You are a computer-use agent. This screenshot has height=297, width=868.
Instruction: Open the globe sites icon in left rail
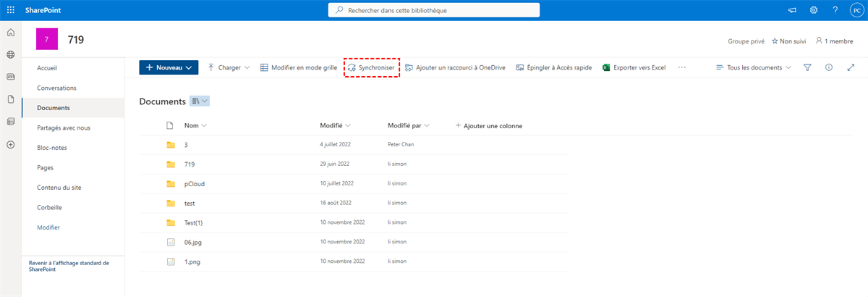click(x=10, y=54)
